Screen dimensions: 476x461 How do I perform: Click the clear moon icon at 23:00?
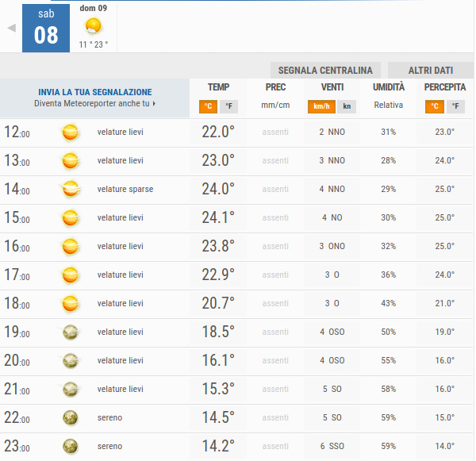[x=71, y=446]
